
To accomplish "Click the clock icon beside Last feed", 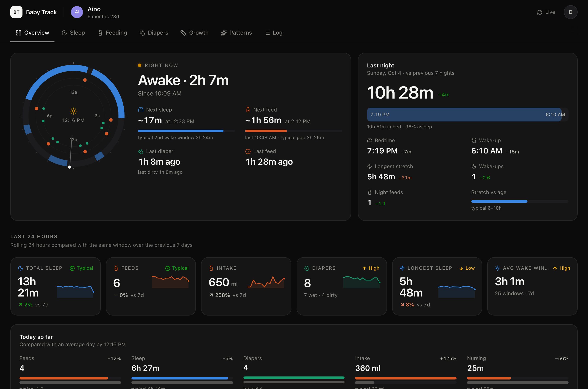I will pyautogui.click(x=248, y=151).
